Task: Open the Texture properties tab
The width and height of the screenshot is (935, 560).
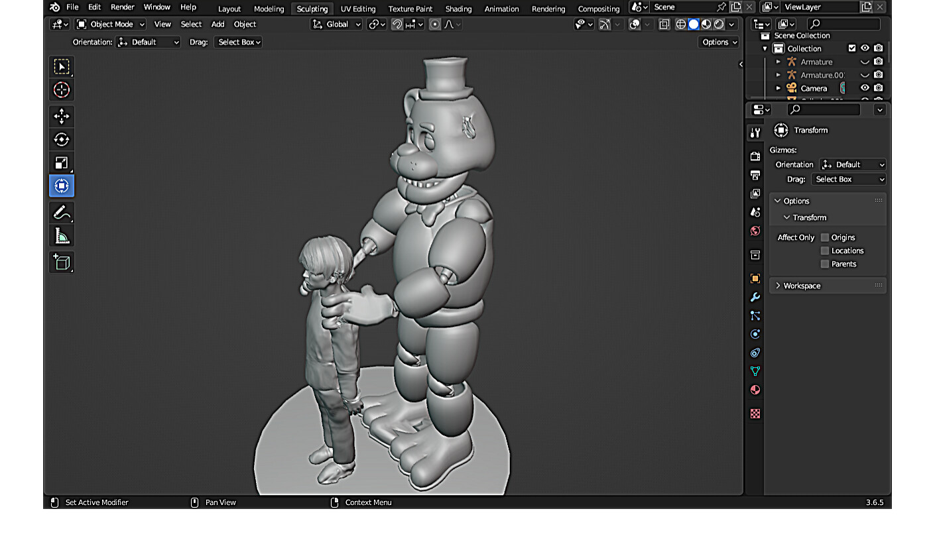Action: [755, 414]
